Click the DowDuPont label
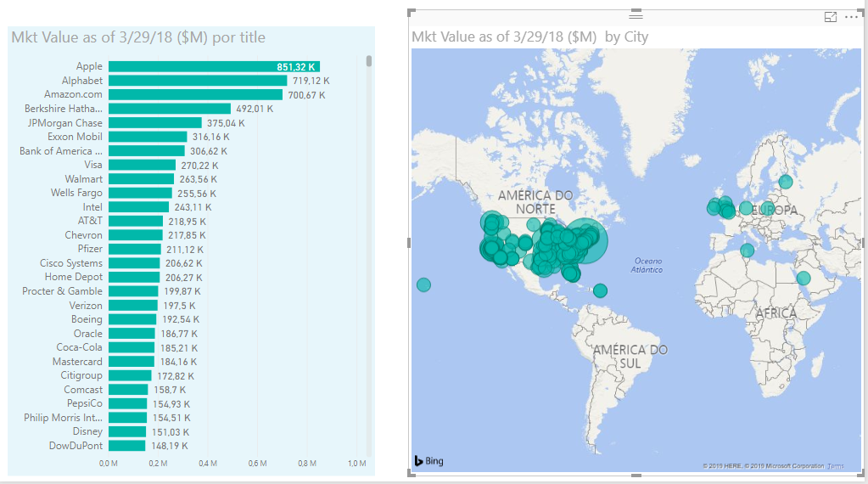 (76, 446)
